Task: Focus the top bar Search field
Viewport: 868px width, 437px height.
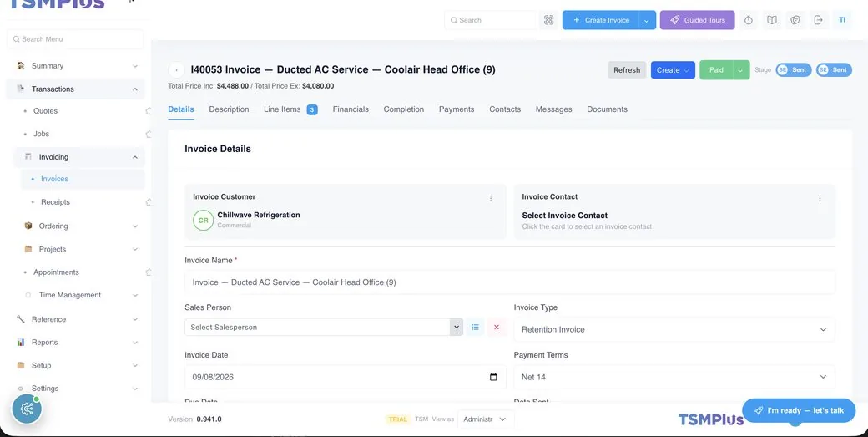Action: 491,20
